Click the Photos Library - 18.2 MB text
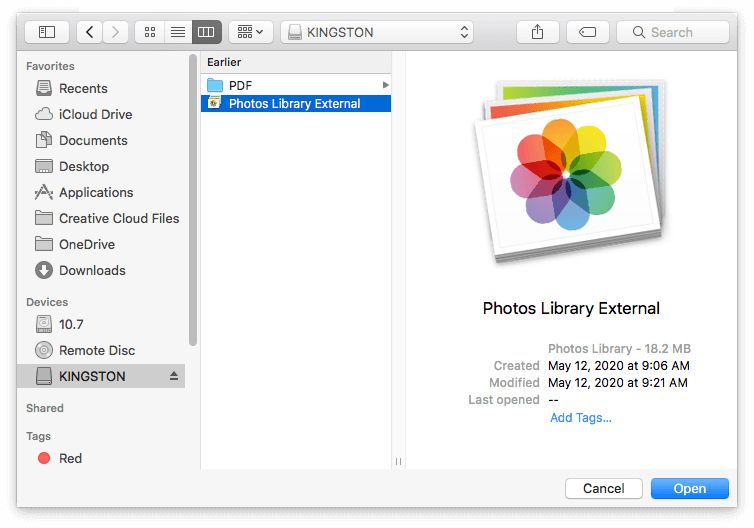754x528 pixels. tap(619, 348)
